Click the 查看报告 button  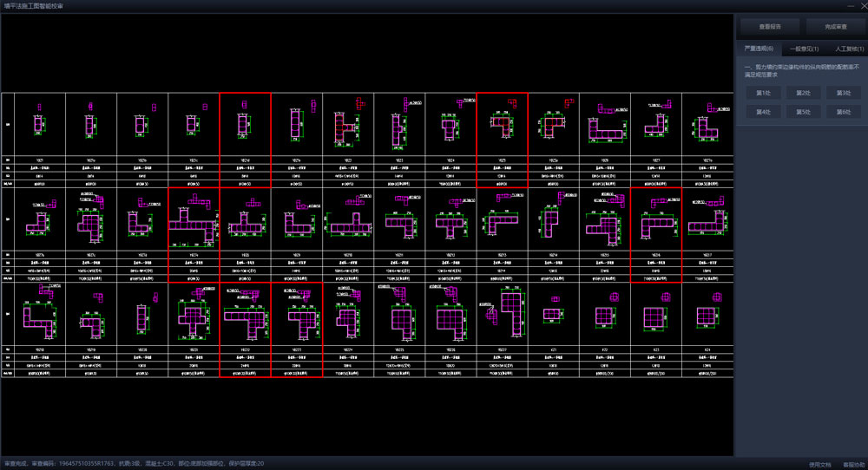tap(766, 26)
